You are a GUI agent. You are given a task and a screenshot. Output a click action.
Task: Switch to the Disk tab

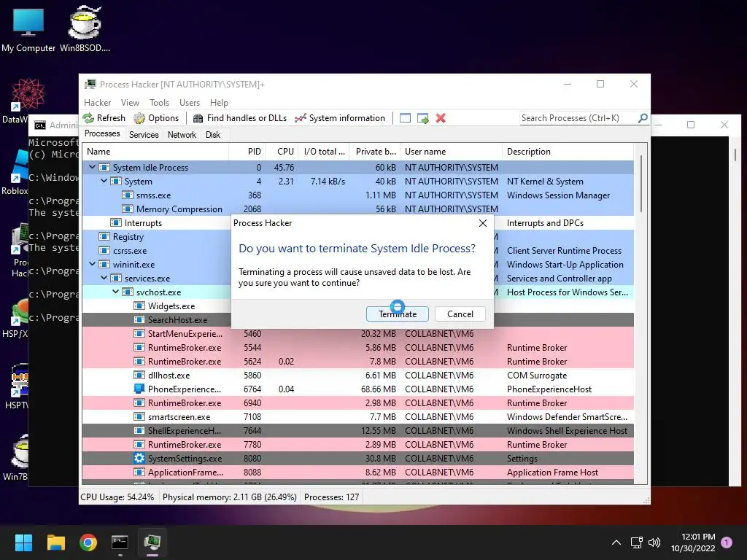213,135
